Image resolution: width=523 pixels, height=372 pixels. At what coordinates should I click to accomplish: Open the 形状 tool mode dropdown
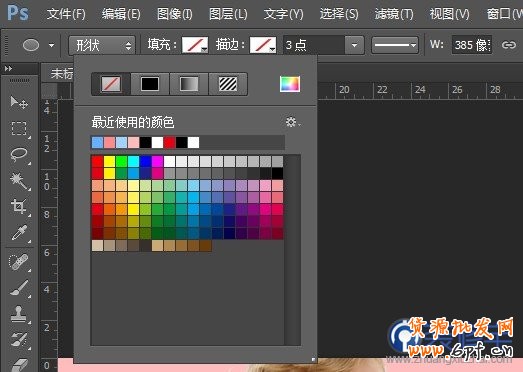102,45
